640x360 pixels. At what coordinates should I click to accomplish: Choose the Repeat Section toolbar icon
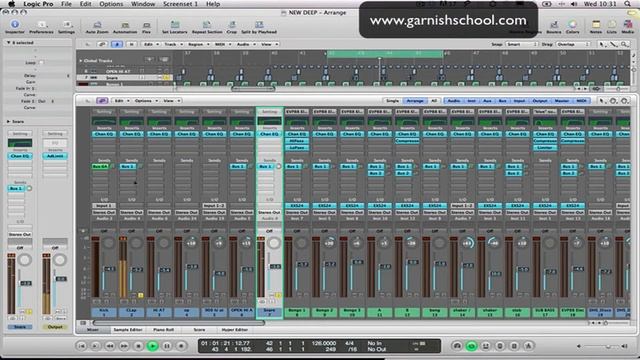tap(207, 27)
